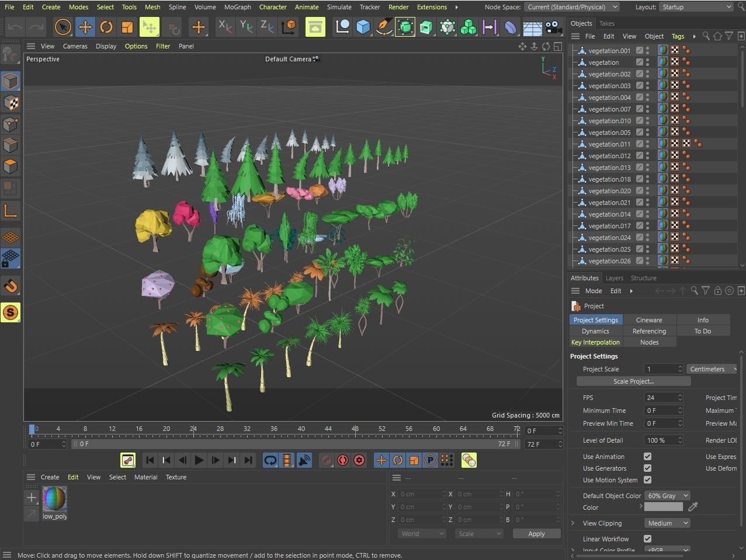The width and height of the screenshot is (746, 560).
Task: Toggle Y axis lock icon
Action: point(246,27)
